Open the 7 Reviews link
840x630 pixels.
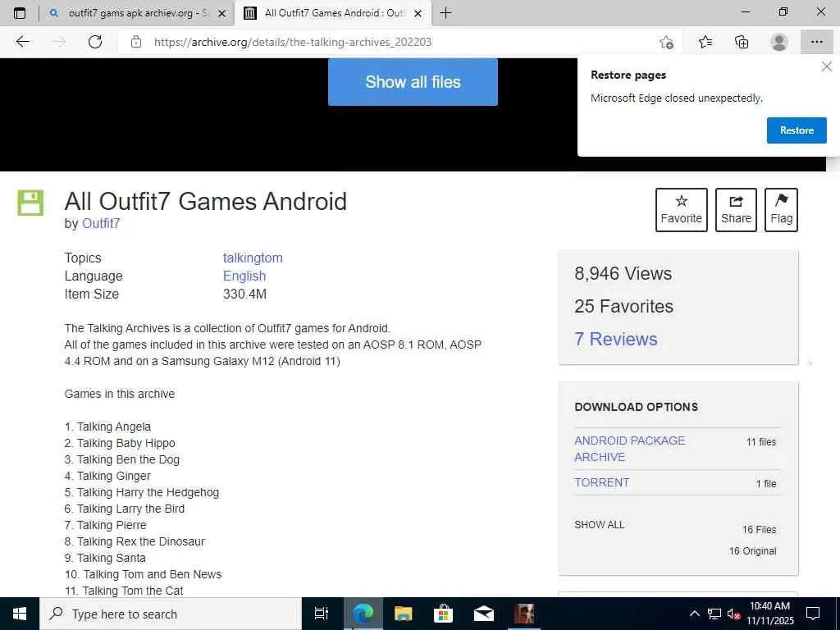click(x=615, y=339)
